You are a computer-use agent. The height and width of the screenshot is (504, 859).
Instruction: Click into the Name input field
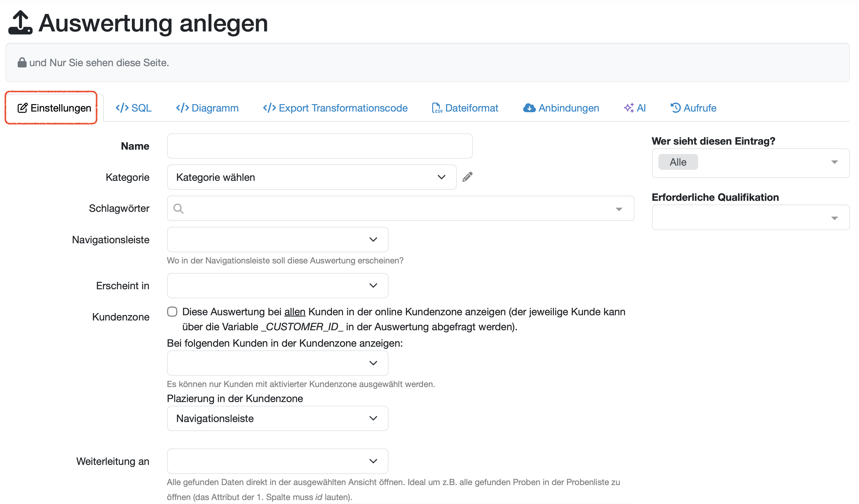(x=319, y=146)
